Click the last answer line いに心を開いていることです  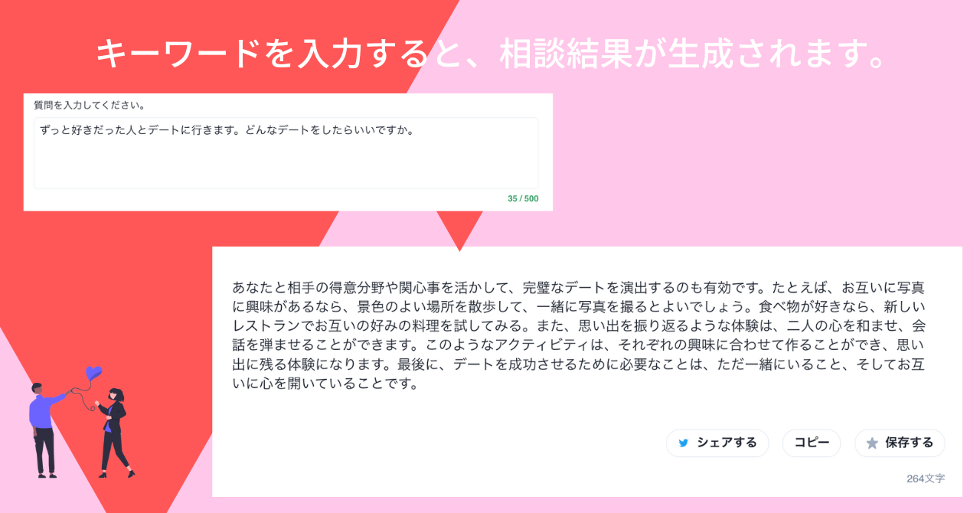(328, 384)
